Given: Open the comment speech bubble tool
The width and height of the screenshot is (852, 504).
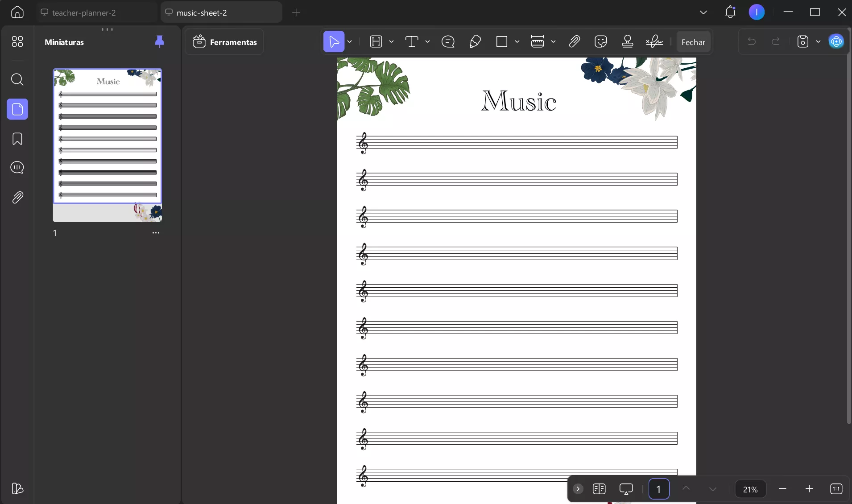Looking at the screenshot, I should [x=448, y=41].
